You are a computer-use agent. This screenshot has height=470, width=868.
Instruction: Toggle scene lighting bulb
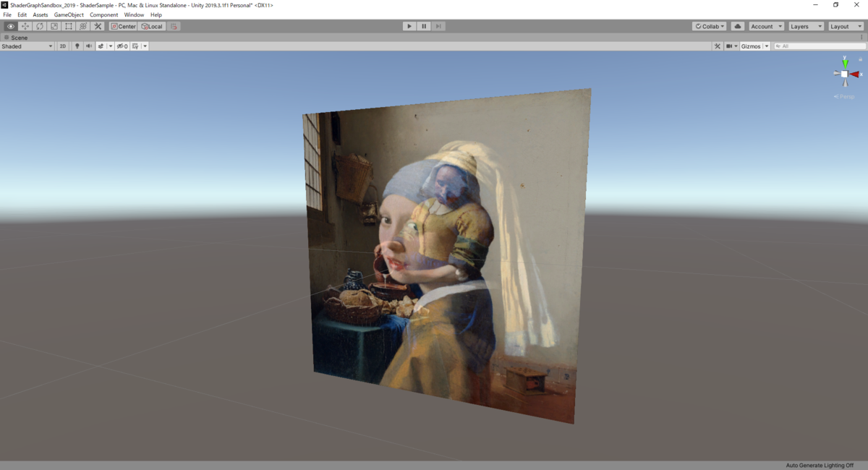77,46
